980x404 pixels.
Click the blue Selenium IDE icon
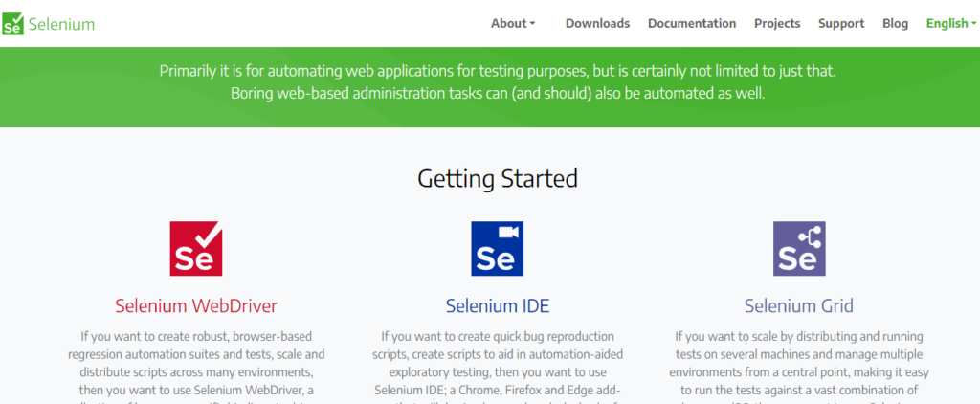pyautogui.click(x=498, y=248)
